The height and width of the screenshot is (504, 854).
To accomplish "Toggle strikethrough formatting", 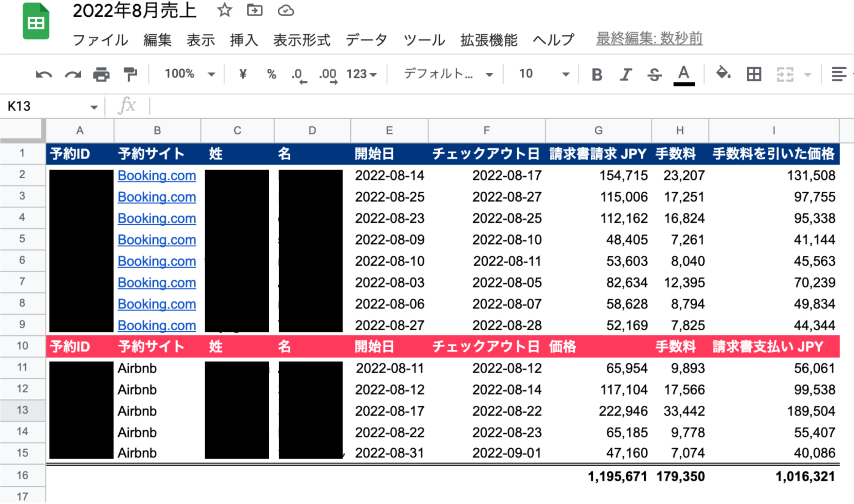I will 654,75.
